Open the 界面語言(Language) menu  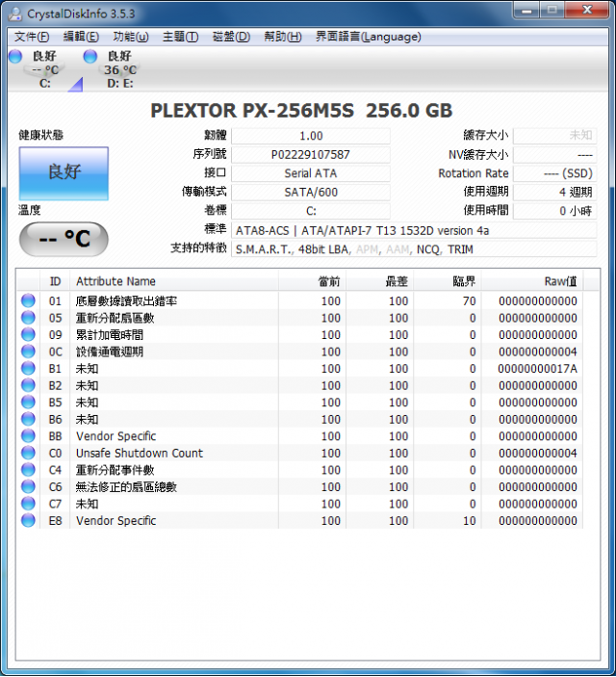coord(369,37)
